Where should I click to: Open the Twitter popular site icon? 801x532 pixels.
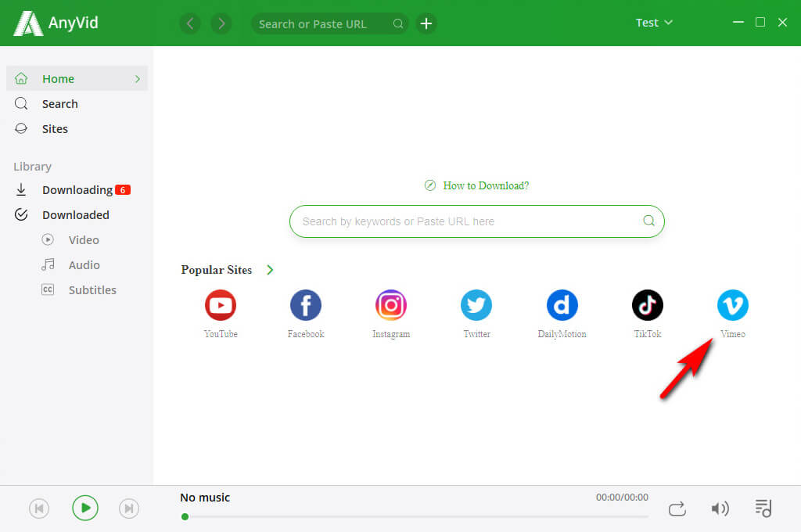tap(476, 305)
